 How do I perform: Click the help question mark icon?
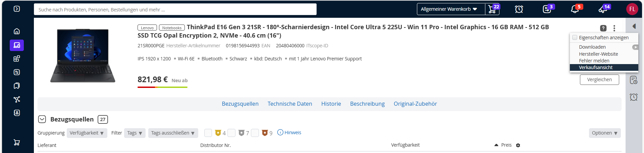(603, 28)
